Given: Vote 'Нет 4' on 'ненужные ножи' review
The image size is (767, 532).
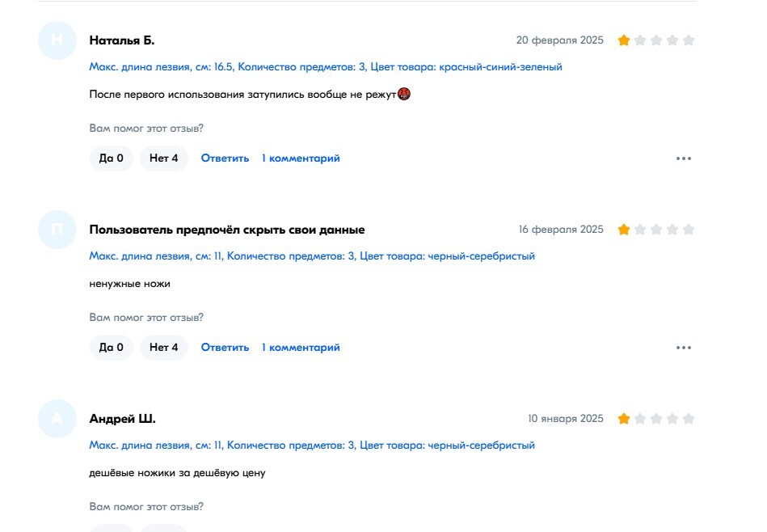Looking at the screenshot, I should (x=163, y=348).
